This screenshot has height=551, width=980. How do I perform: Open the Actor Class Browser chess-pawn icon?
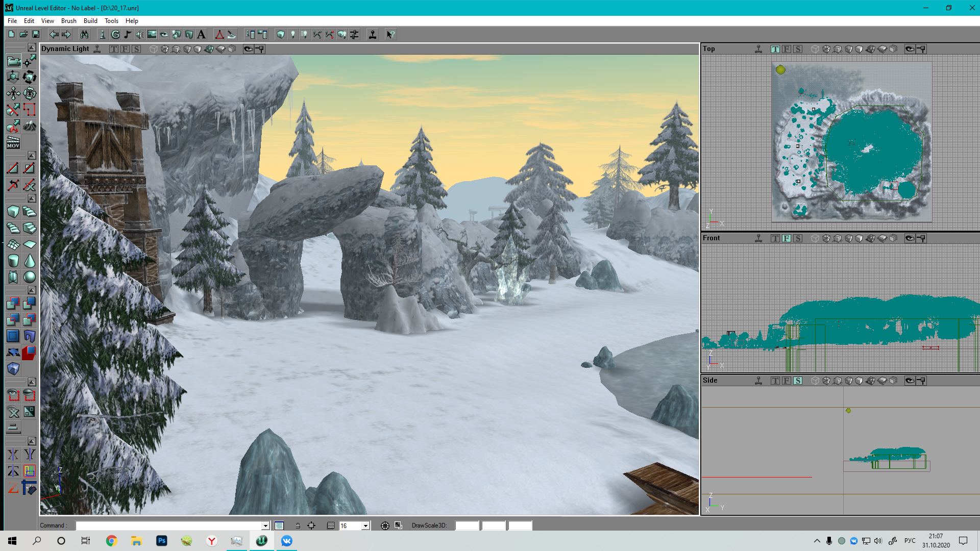(102, 35)
